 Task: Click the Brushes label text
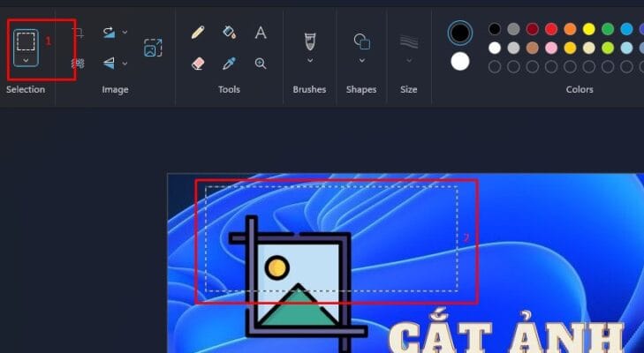309,89
